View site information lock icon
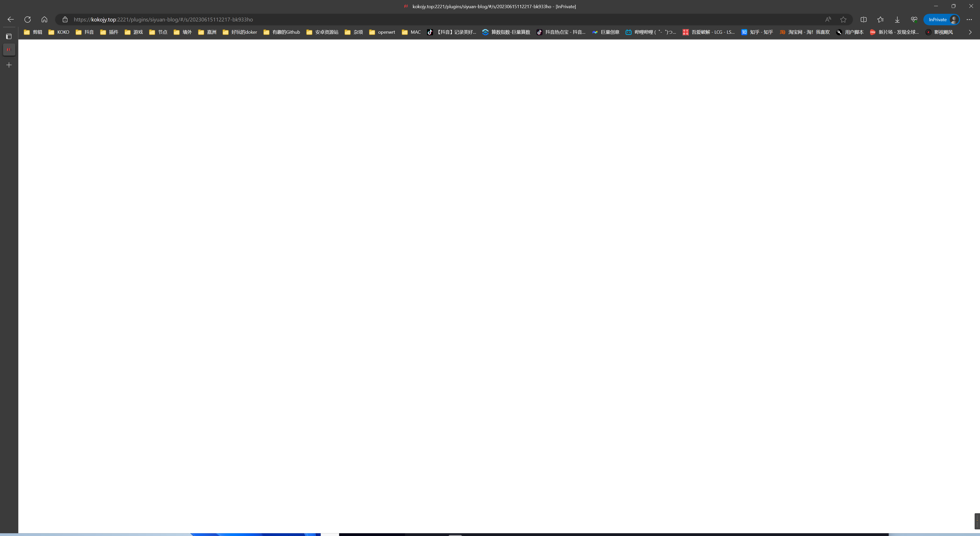The image size is (980, 536). [x=65, y=19]
